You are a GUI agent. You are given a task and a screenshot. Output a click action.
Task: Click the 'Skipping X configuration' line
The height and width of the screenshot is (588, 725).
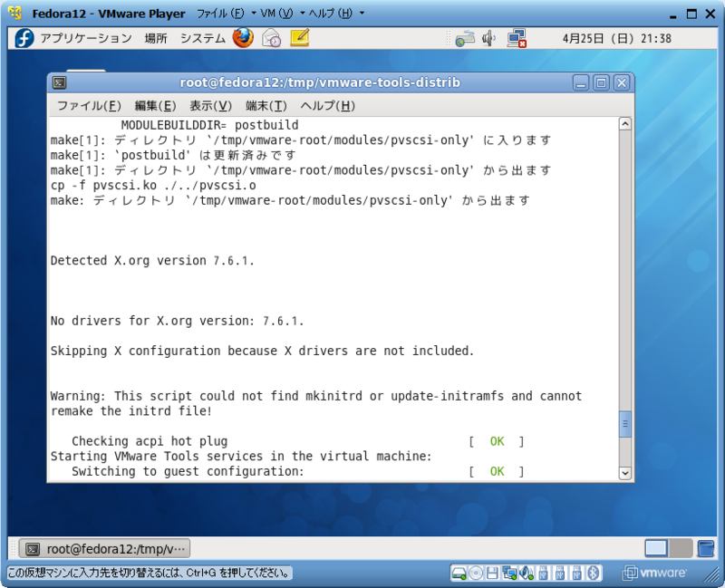point(262,351)
